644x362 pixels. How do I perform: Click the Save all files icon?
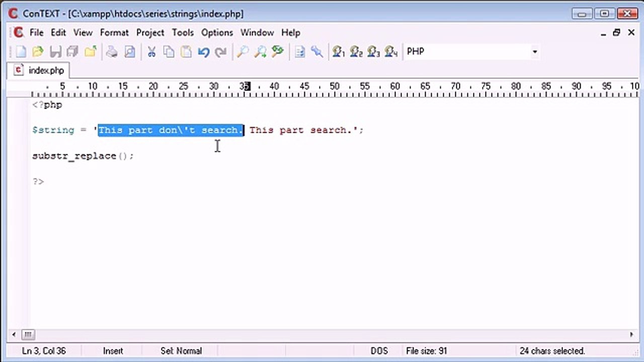pyautogui.click(x=72, y=51)
